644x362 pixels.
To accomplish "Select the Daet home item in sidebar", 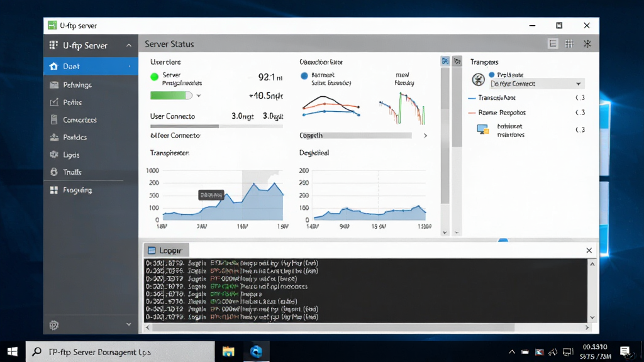I will (x=91, y=66).
